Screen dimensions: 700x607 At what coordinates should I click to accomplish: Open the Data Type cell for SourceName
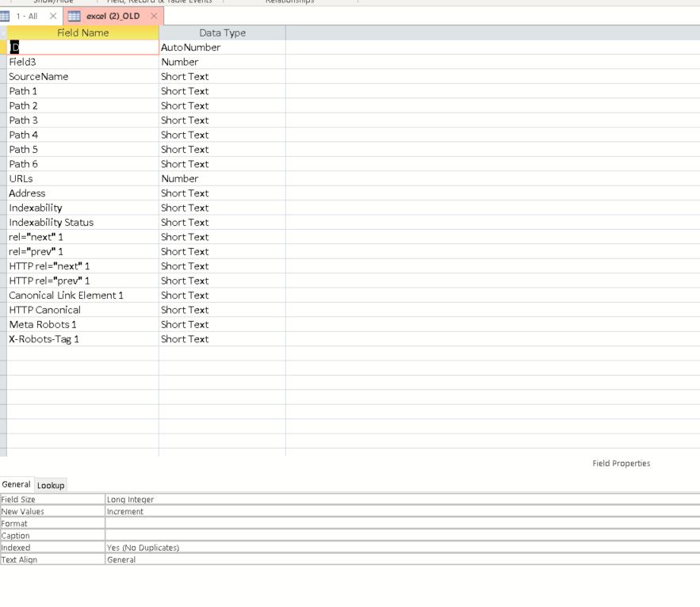[x=222, y=77]
